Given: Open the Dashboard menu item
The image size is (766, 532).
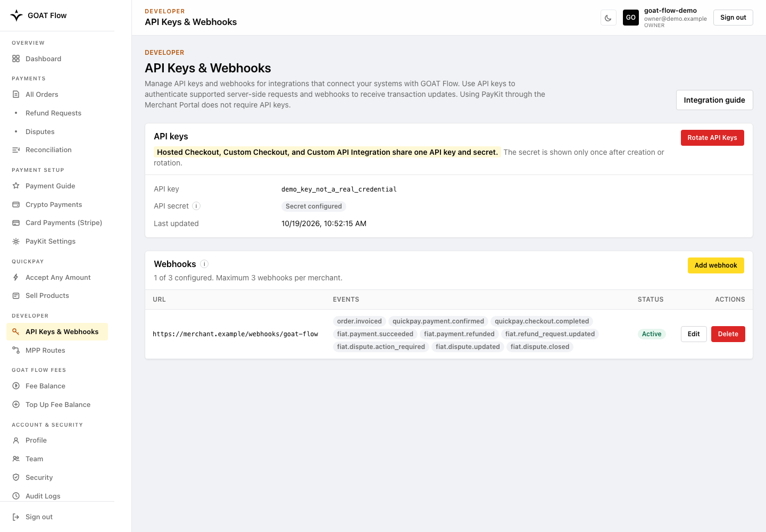Looking at the screenshot, I should (x=57, y=59).
